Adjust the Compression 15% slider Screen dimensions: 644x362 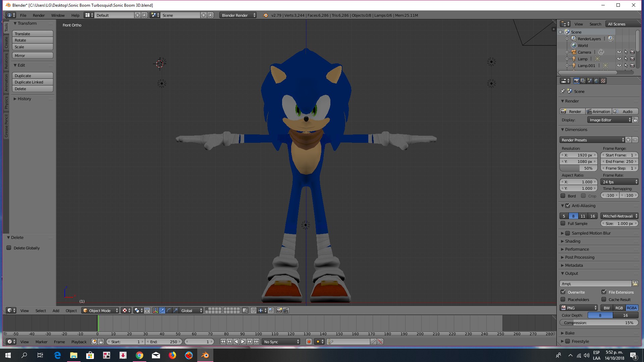point(599,322)
